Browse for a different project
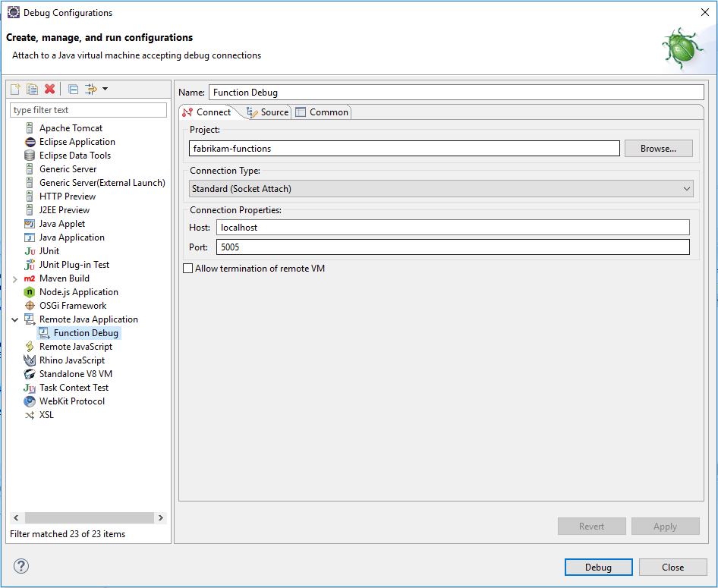 [657, 148]
